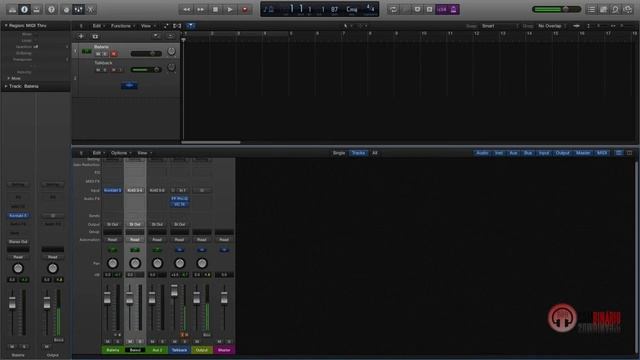Toggle MIDI channel strip filter button
This screenshot has height=360, width=640.
point(602,153)
